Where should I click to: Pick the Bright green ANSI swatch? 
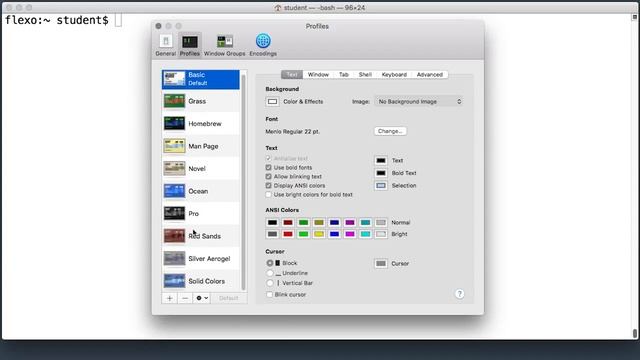click(303, 234)
